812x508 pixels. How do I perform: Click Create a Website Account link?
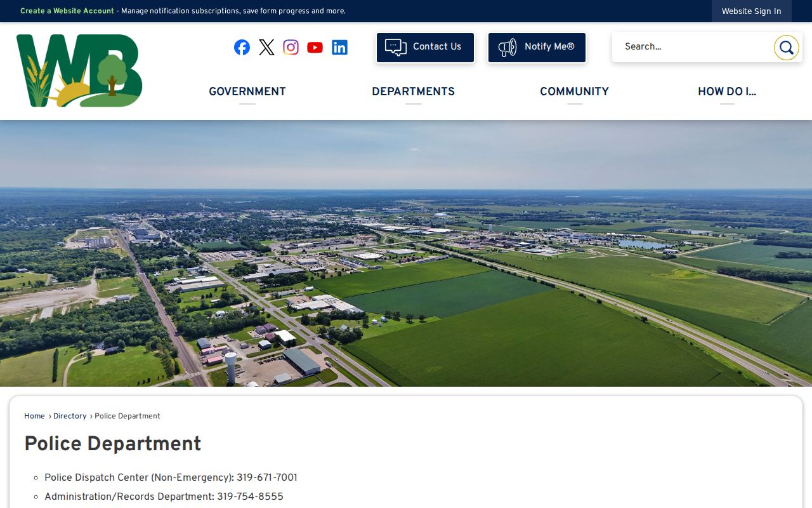coord(67,11)
